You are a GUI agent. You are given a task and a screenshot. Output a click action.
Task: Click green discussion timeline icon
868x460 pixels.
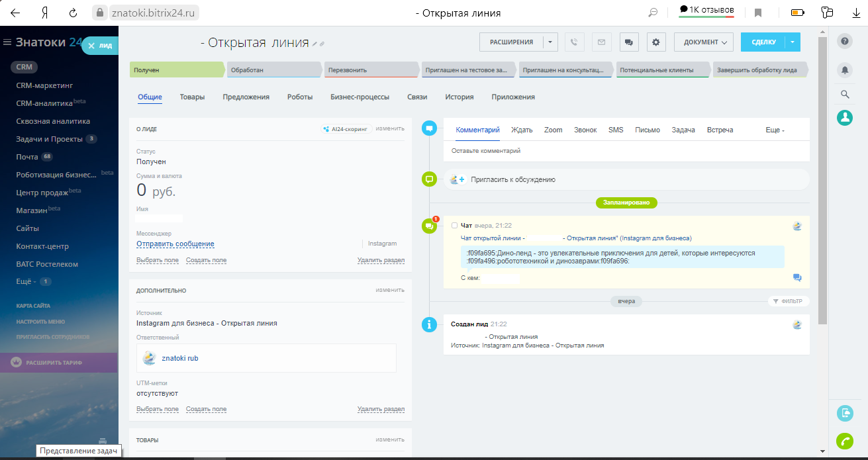[x=429, y=179]
